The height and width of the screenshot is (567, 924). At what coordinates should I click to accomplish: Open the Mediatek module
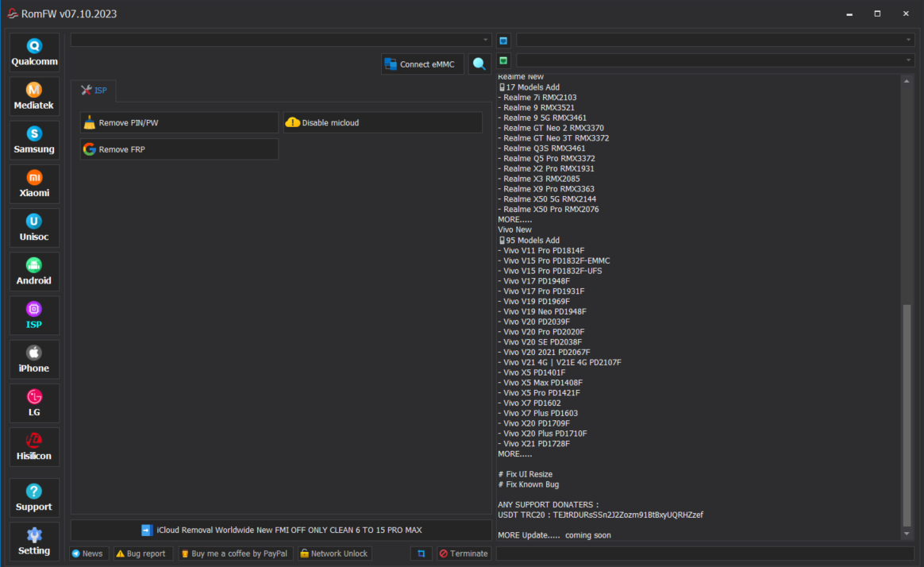pyautogui.click(x=34, y=96)
